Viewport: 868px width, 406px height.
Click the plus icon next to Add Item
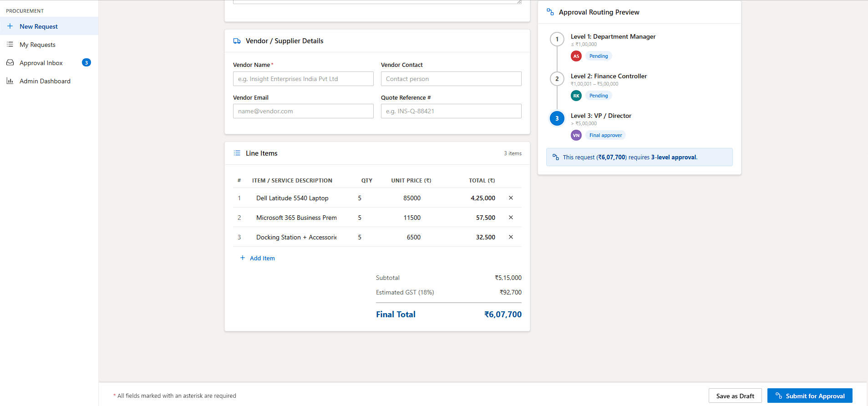[x=243, y=258]
